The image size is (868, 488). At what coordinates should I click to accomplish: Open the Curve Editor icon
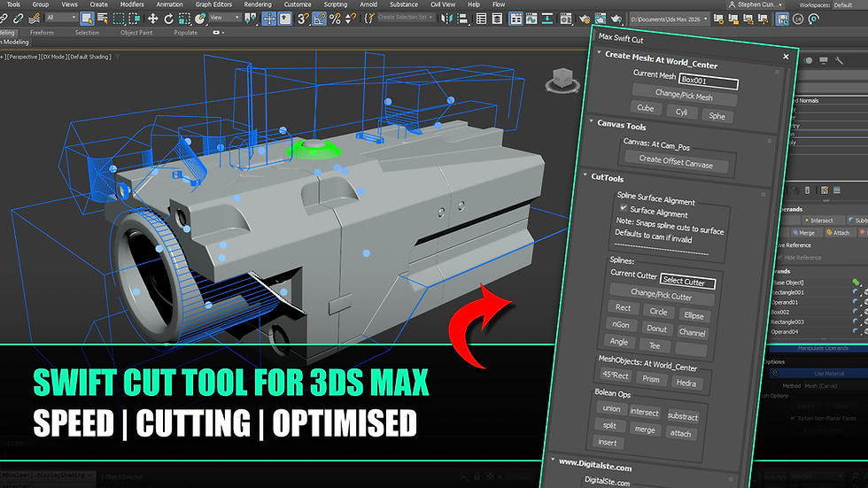pyautogui.click(x=531, y=19)
